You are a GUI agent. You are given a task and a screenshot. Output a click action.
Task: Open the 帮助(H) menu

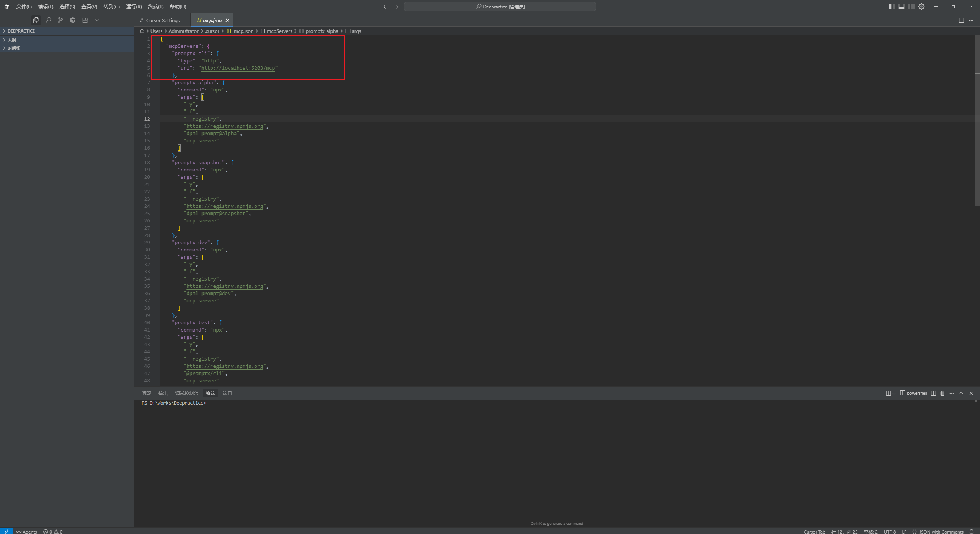click(178, 7)
